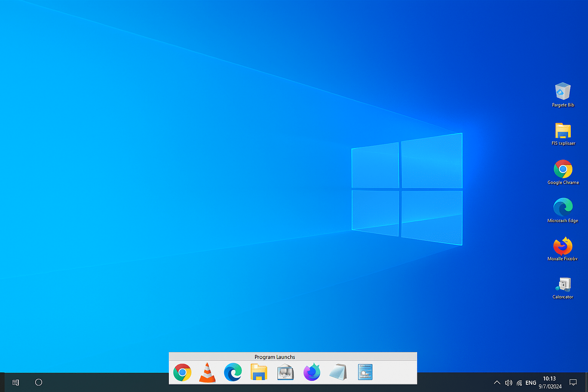Switch input language via the ENG indicator

(531, 382)
